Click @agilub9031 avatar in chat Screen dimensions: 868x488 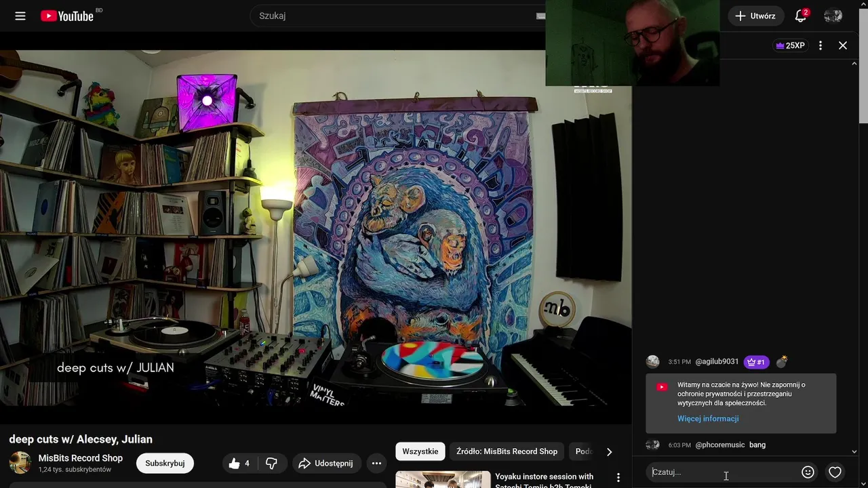tap(653, 361)
